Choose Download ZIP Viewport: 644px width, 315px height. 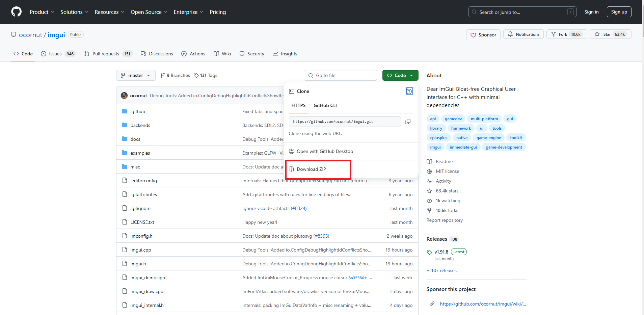(351, 169)
